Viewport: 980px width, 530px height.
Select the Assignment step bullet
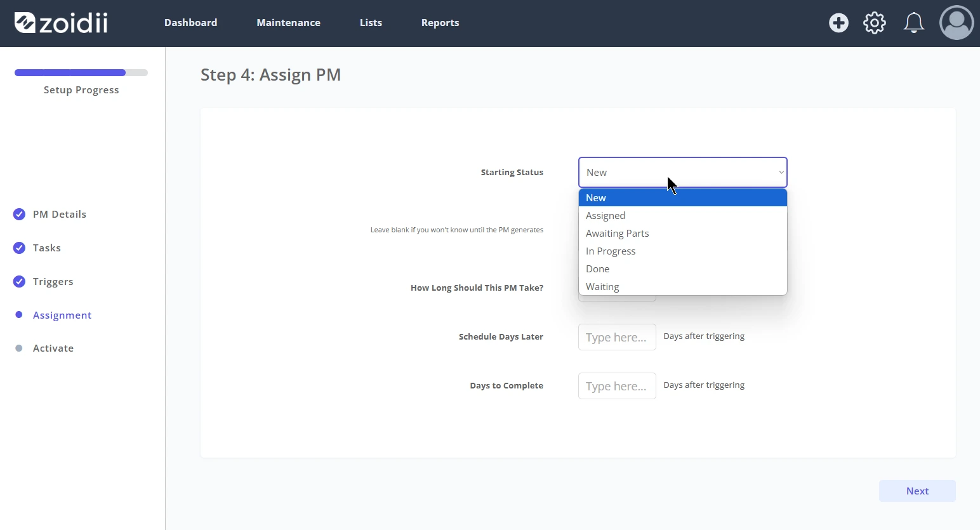tap(19, 315)
